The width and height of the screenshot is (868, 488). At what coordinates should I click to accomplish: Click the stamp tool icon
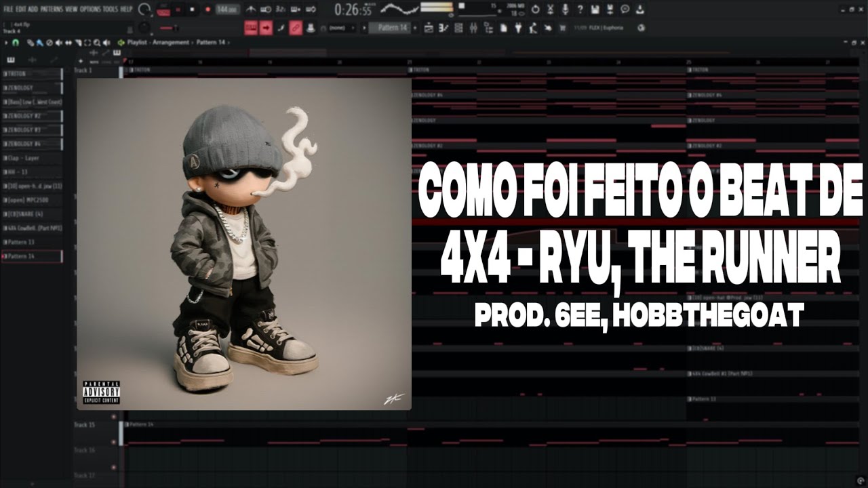[x=310, y=28]
